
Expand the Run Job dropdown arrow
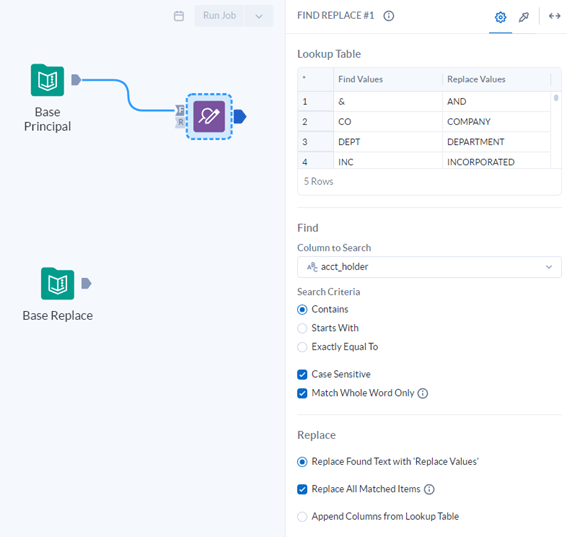(x=259, y=16)
